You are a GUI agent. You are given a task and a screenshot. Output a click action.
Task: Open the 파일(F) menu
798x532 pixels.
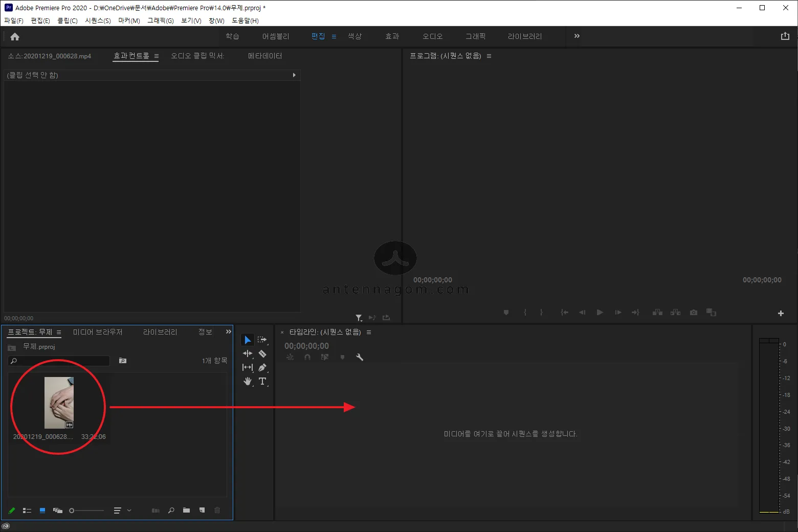point(14,20)
